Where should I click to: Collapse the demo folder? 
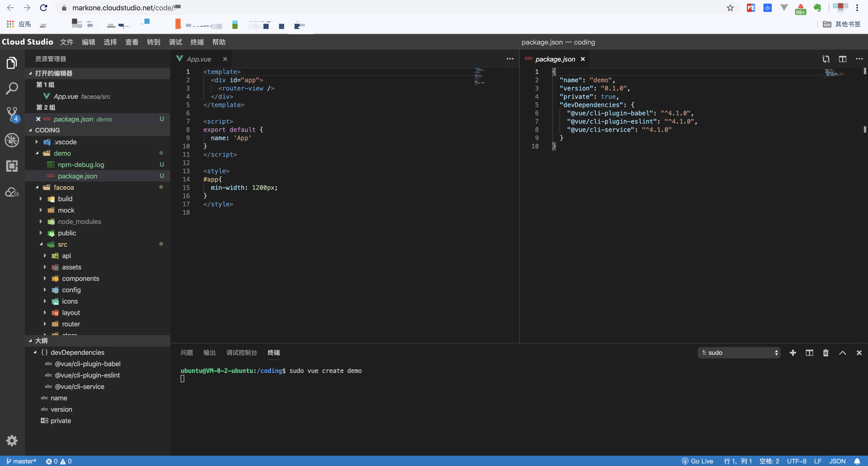click(37, 153)
